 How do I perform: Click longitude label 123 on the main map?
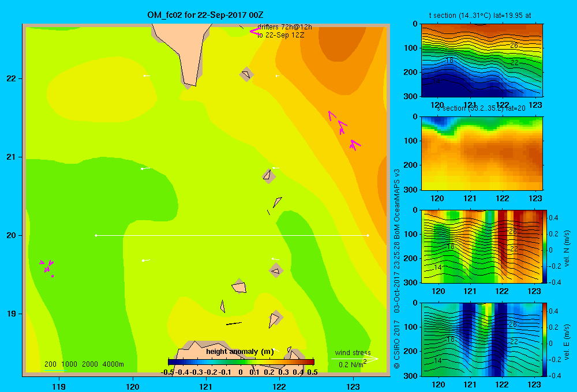pyautogui.click(x=353, y=386)
